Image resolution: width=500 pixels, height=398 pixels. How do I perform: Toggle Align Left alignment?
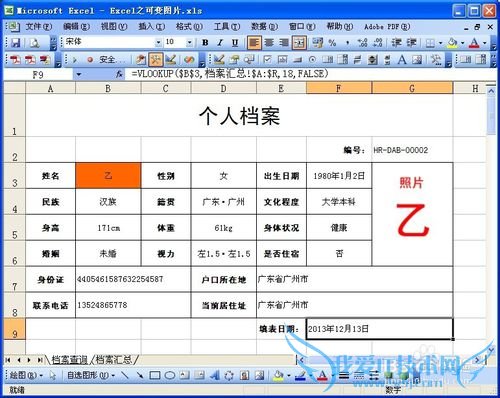(x=254, y=43)
